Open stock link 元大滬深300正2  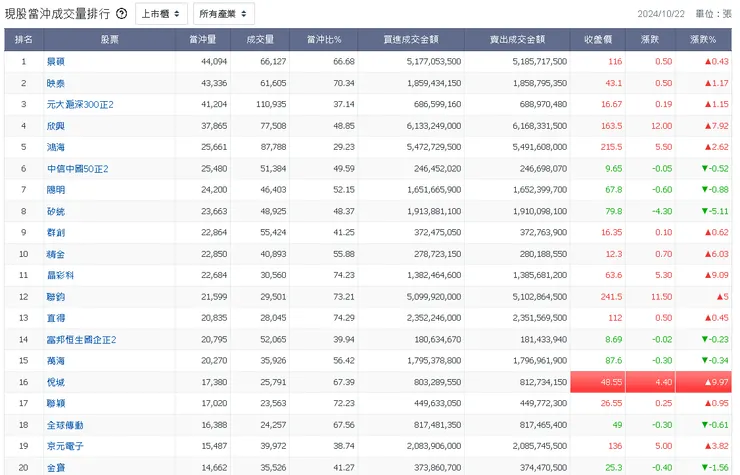pyautogui.click(x=80, y=104)
